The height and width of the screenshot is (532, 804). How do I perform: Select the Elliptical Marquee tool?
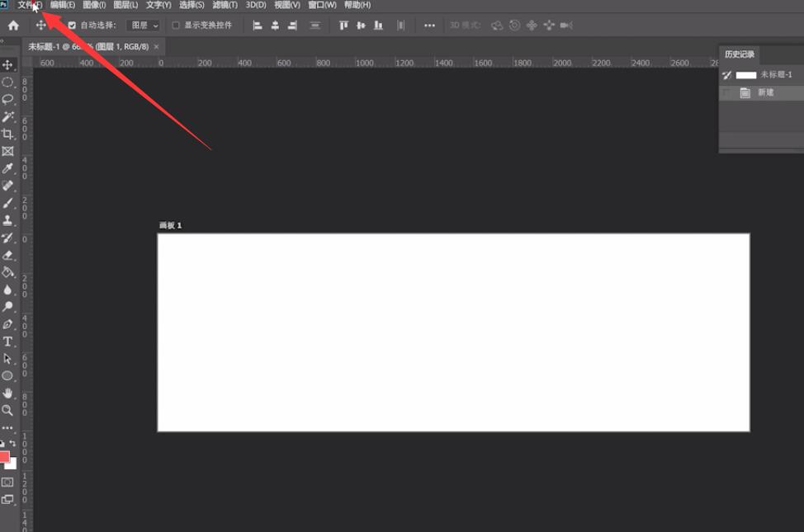point(7,82)
